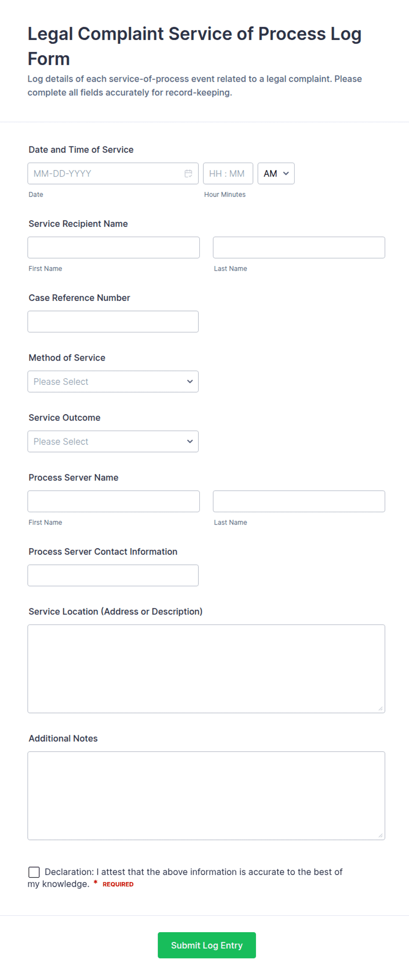Screen dimensions: 409x980
Task: Click Process Server First Name field
Action: 113,501
